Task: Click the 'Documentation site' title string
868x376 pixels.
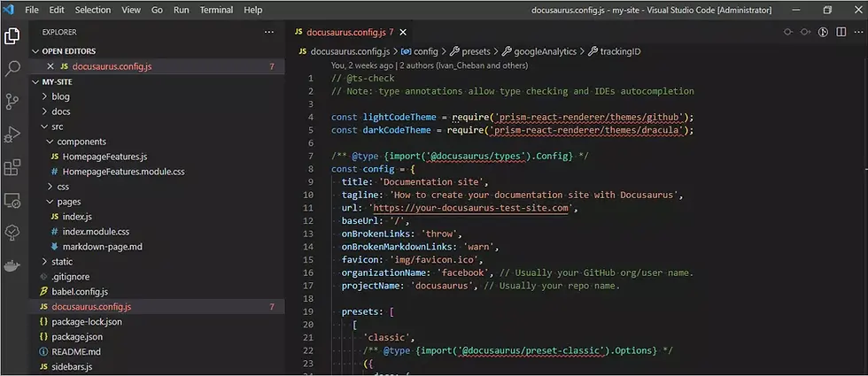Action: click(432, 182)
